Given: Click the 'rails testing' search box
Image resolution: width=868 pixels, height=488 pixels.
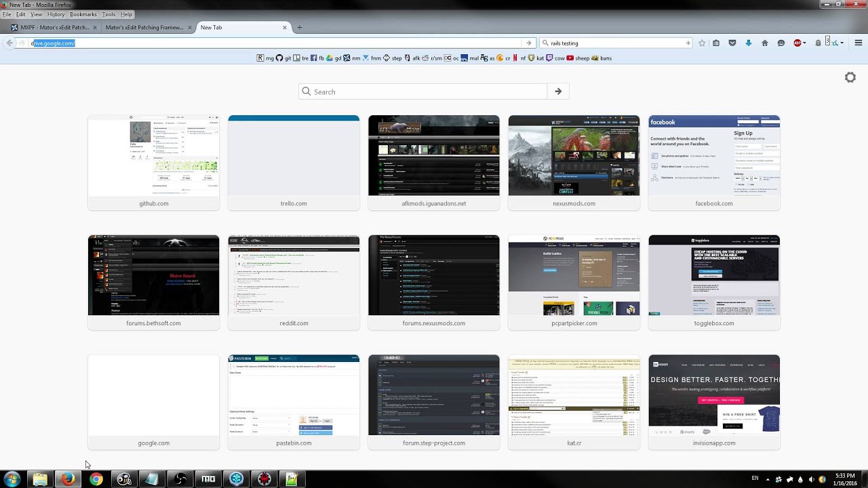Looking at the screenshot, I should click(x=616, y=43).
